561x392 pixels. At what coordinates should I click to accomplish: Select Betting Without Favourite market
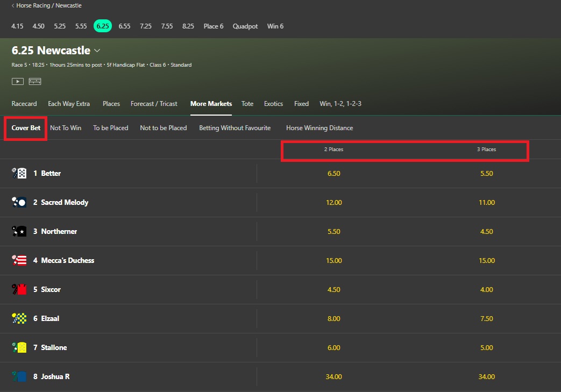pyautogui.click(x=235, y=128)
